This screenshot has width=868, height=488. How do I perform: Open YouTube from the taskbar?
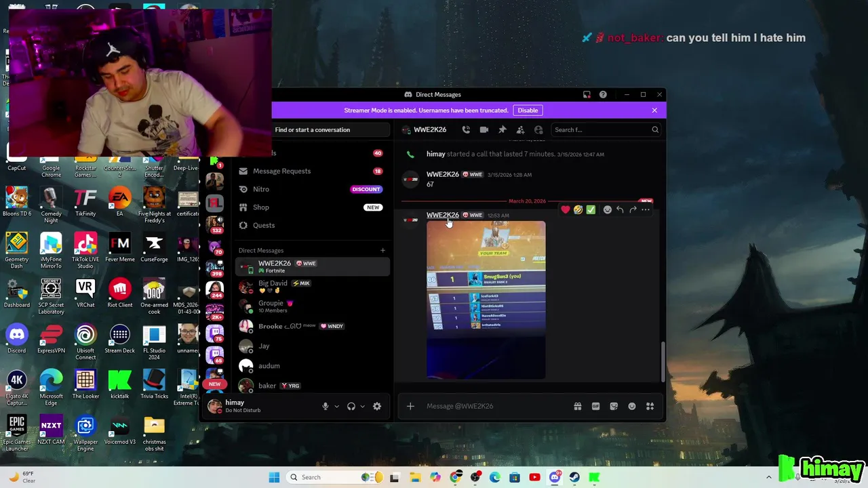pyautogui.click(x=534, y=477)
